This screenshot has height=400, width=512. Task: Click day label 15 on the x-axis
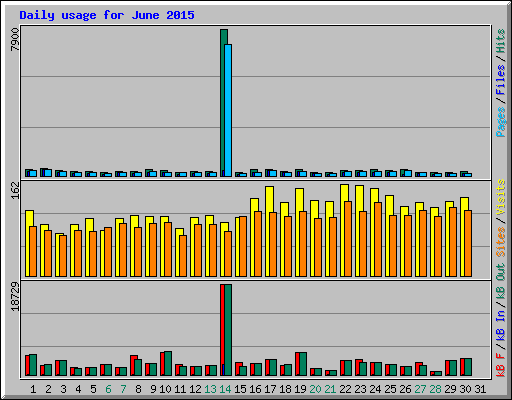pos(240,389)
